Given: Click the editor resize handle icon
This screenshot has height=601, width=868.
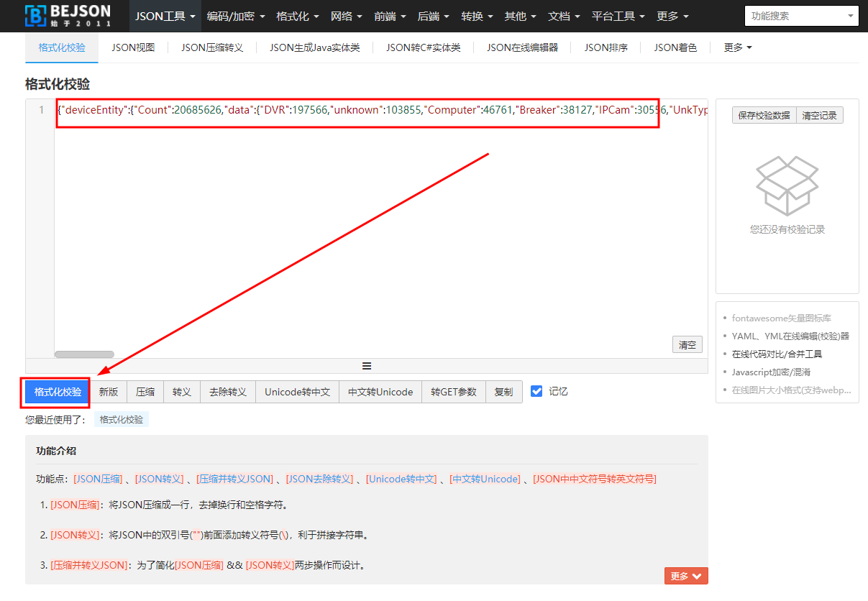Looking at the screenshot, I should (x=367, y=366).
